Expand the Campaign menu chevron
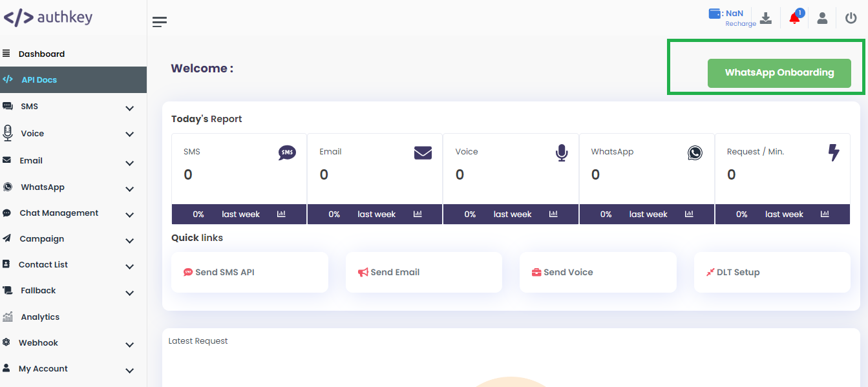The image size is (868, 387). [130, 241]
